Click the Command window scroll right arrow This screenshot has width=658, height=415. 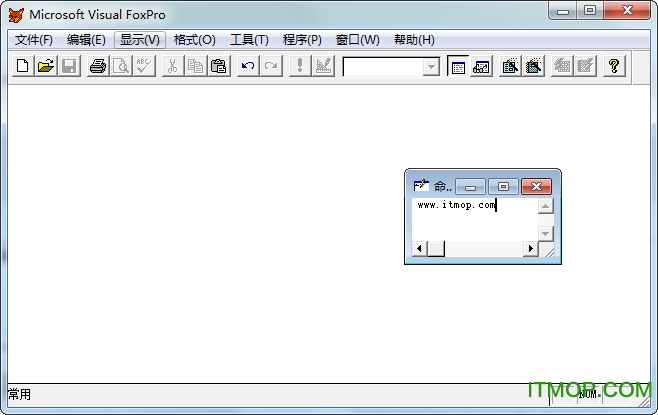pos(530,249)
